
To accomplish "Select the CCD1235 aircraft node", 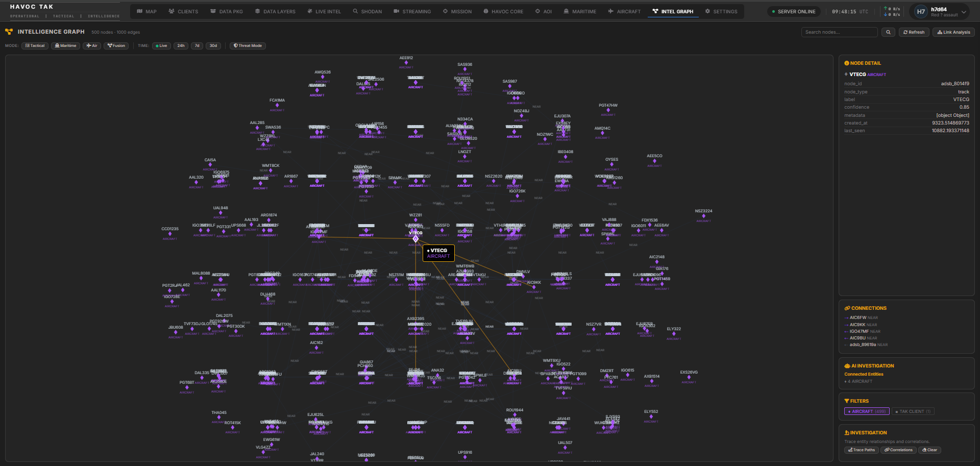I will point(170,233).
